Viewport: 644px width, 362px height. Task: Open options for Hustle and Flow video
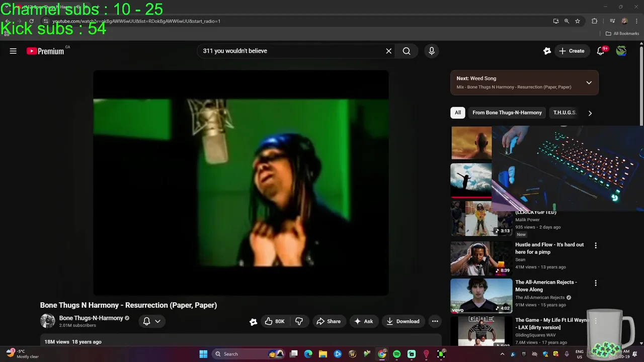(x=596, y=245)
